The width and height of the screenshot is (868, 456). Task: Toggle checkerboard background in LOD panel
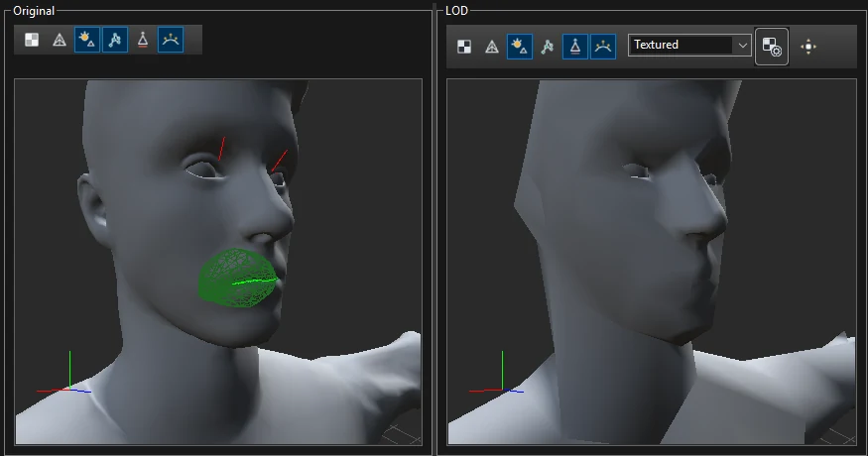point(464,47)
